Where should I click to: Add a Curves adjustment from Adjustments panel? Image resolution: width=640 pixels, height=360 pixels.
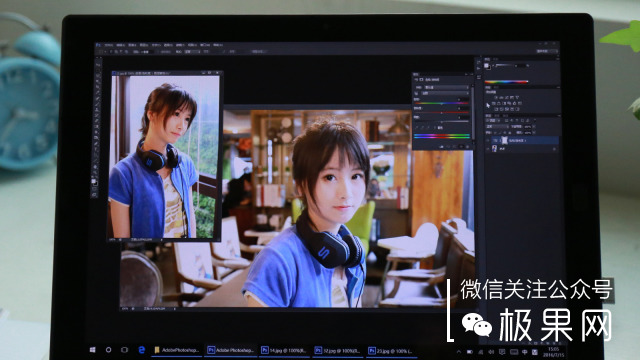(x=507, y=97)
